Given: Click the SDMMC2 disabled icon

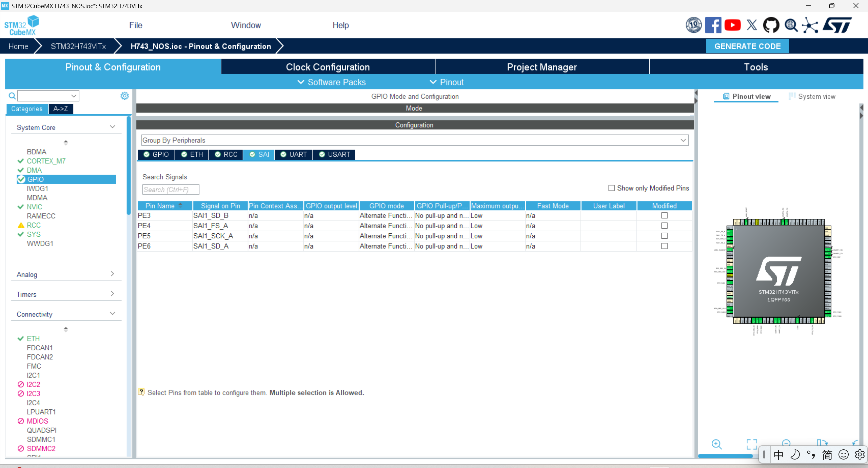Looking at the screenshot, I should [21, 448].
